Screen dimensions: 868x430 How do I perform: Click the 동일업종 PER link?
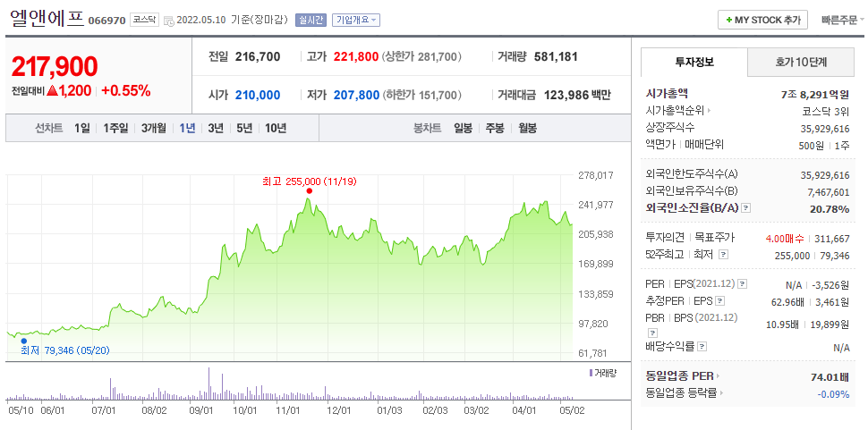[x=680, y=376]
